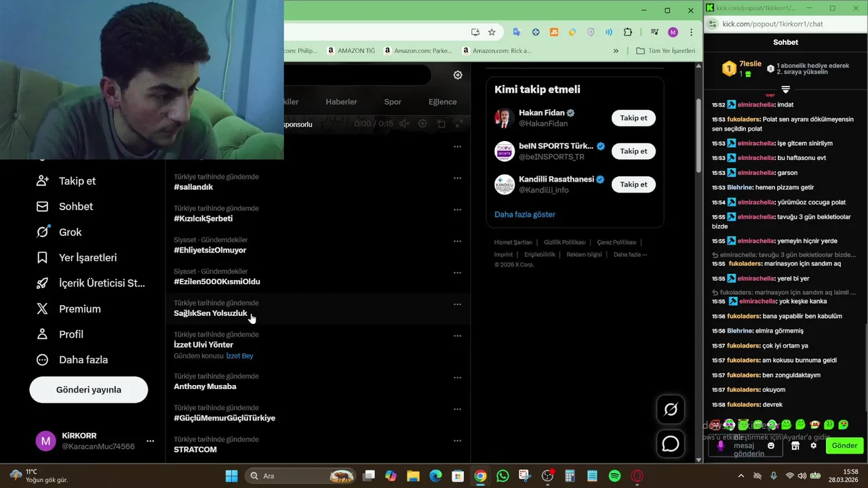Click the shield extension icon in Chrome

(591, 32)
